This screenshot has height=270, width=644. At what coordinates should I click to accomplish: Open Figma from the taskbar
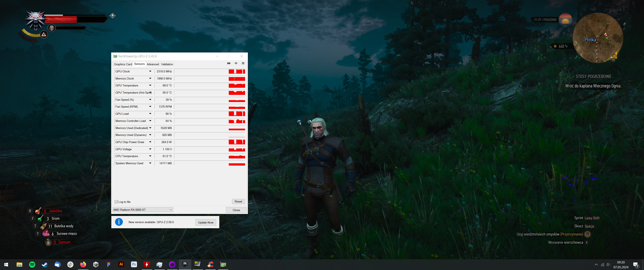109,265
